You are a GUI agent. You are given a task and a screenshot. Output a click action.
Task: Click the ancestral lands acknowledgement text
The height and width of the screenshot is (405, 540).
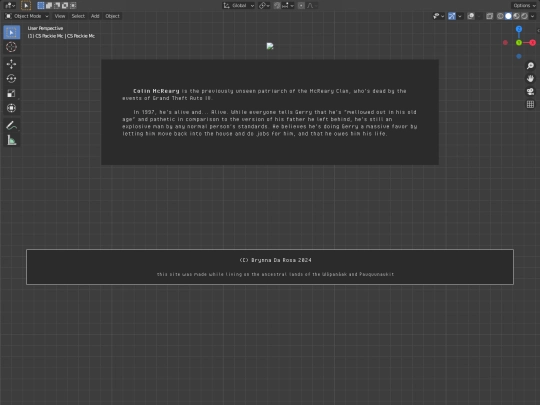point(275,274)
